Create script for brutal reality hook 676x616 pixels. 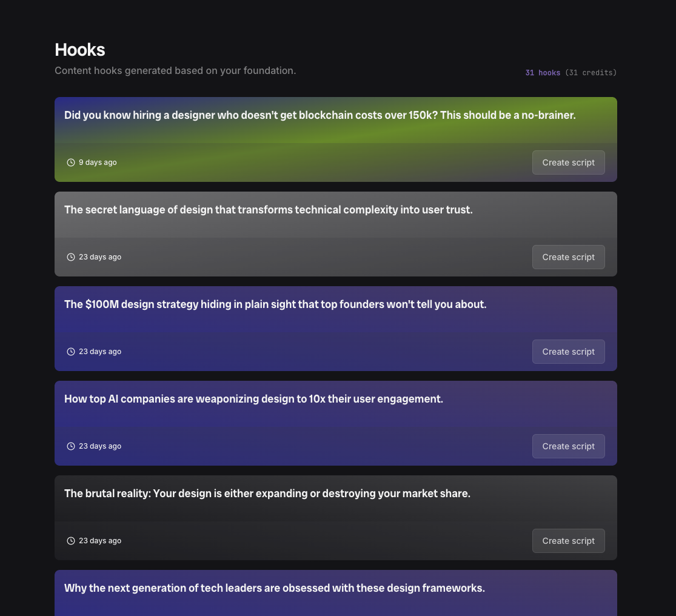tap(568, 541)
